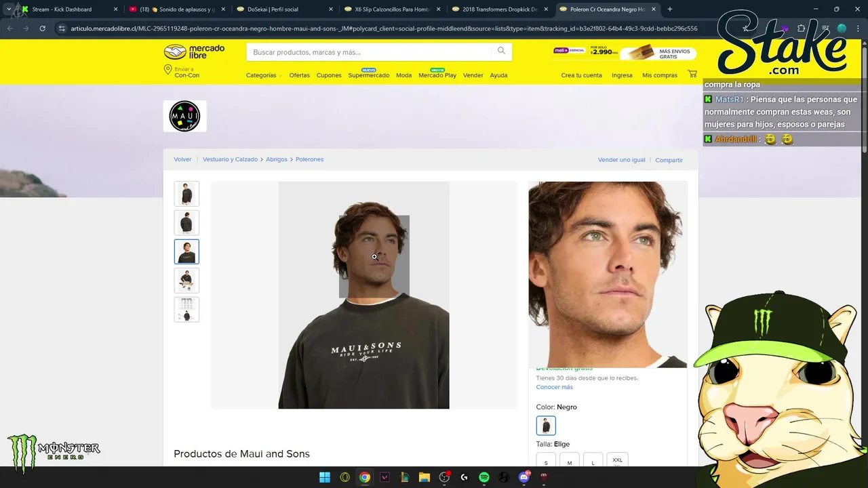
Task: Open the Ofertas menu item
Action: pos(299,75)
